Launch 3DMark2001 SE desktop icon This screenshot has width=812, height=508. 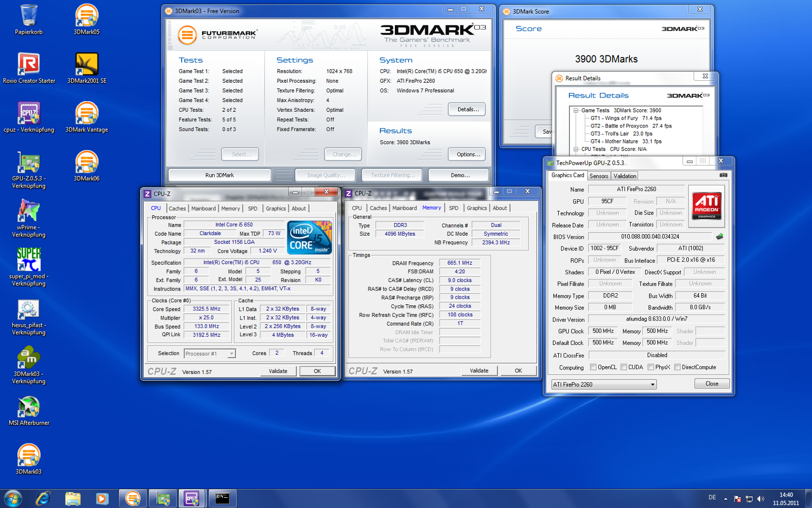pyautogui.click(x=87, y=68)
